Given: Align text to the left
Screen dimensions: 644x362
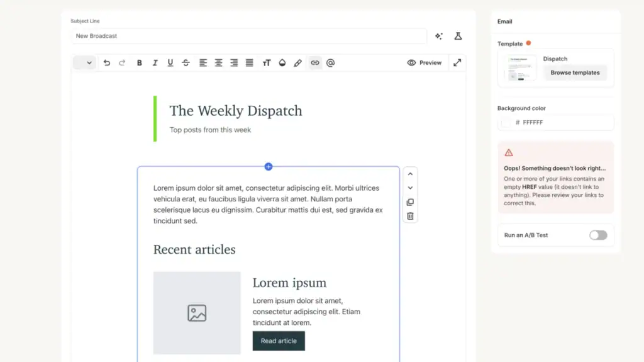Looking at the screenshot, I should [203, 63].
